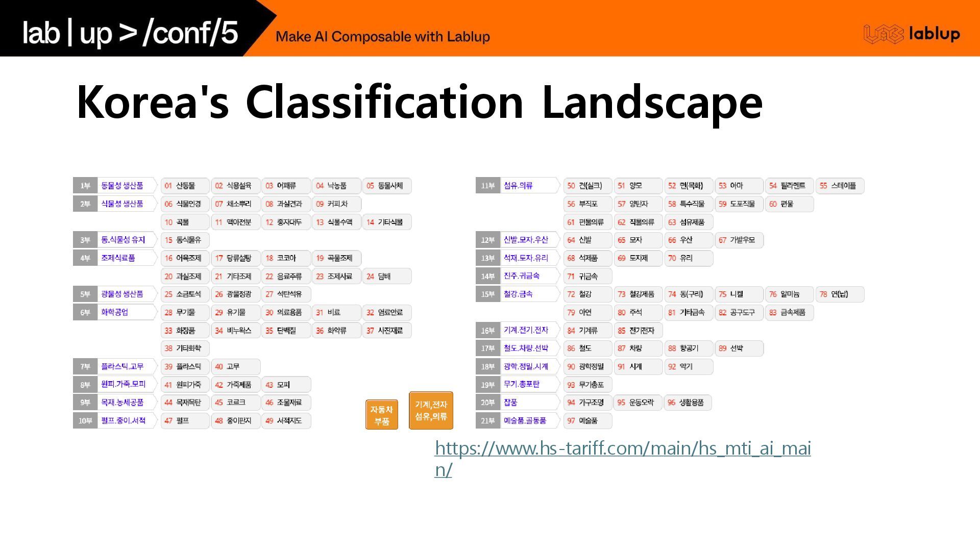Click chapter 01 산동물 box

point(185,186)
